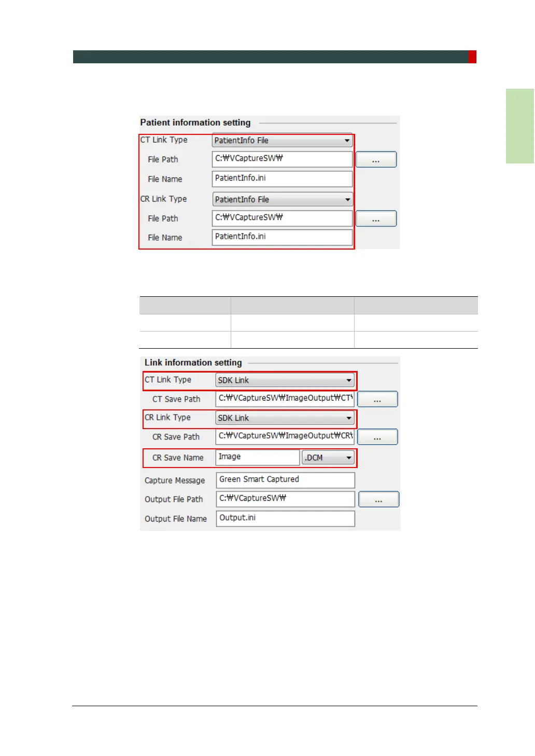Browse for the CT Save Path

(x=378, y=399)
